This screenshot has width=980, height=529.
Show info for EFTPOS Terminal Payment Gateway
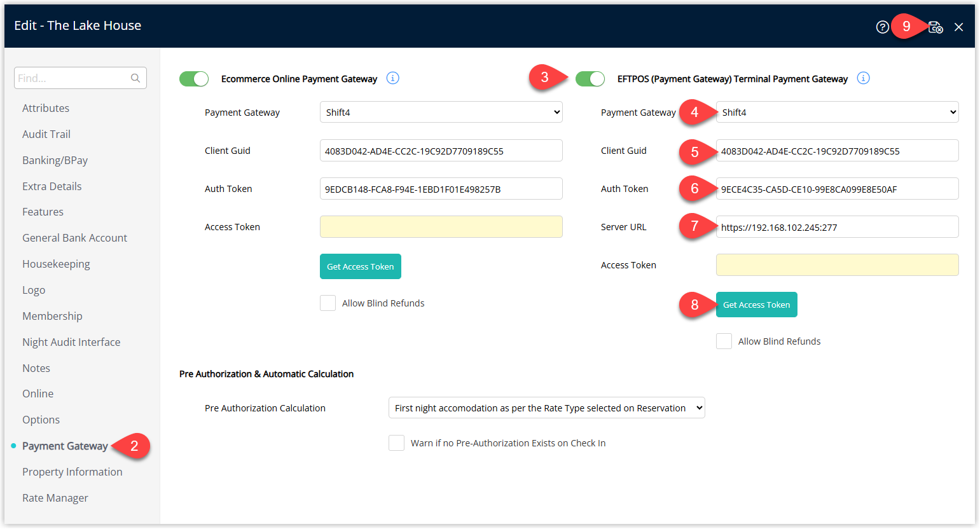pyautogui.click(x=863, y=78)
